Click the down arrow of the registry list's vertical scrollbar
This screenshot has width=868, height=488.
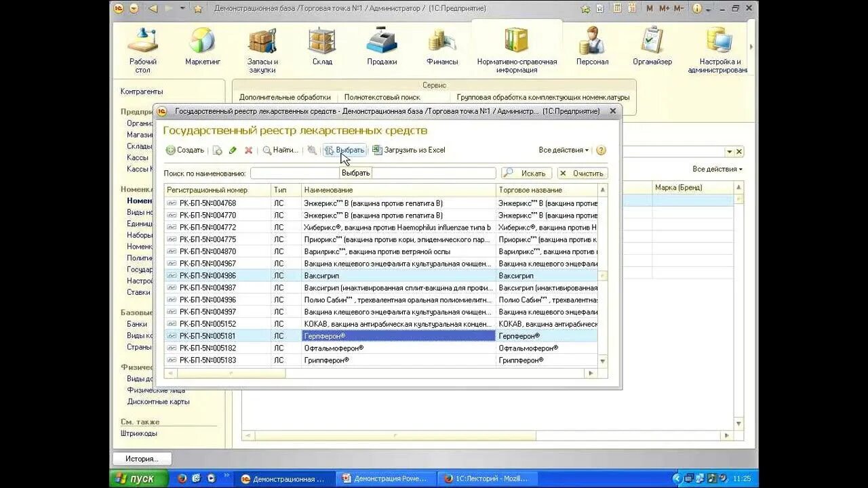click(603, 362)
